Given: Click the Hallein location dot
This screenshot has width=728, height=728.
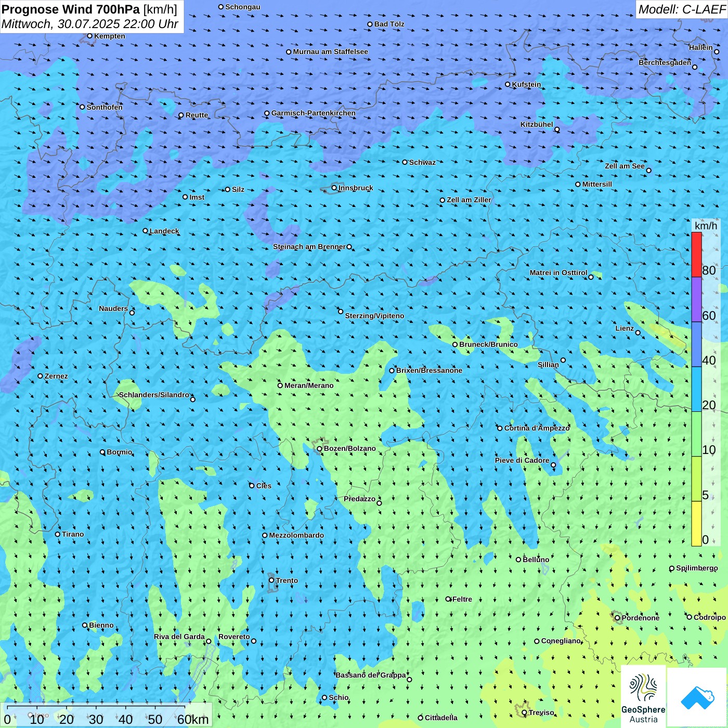Looking at the screenshot, I should [x=717, y=51].
